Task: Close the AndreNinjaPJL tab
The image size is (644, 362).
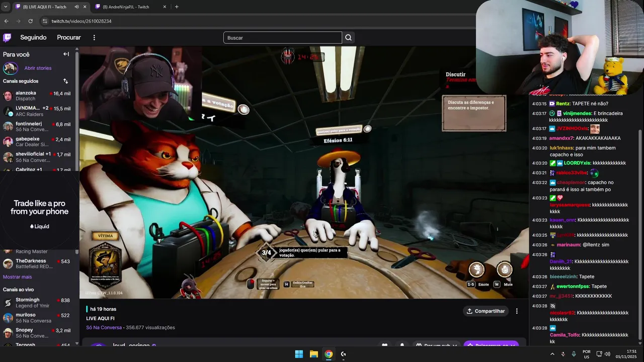Action: pos(165,7)
